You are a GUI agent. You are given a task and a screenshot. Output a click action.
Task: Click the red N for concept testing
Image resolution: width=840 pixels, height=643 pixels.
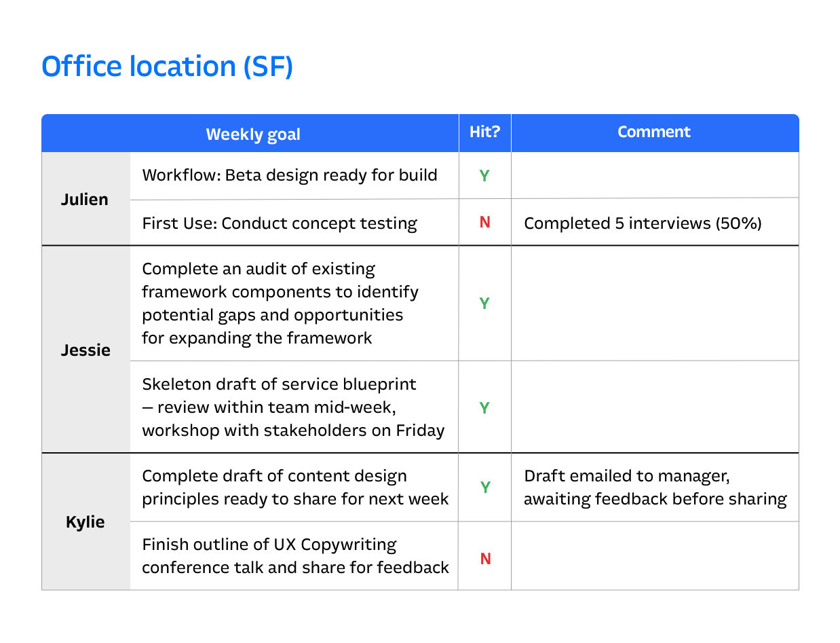click(x=484, y=222)
